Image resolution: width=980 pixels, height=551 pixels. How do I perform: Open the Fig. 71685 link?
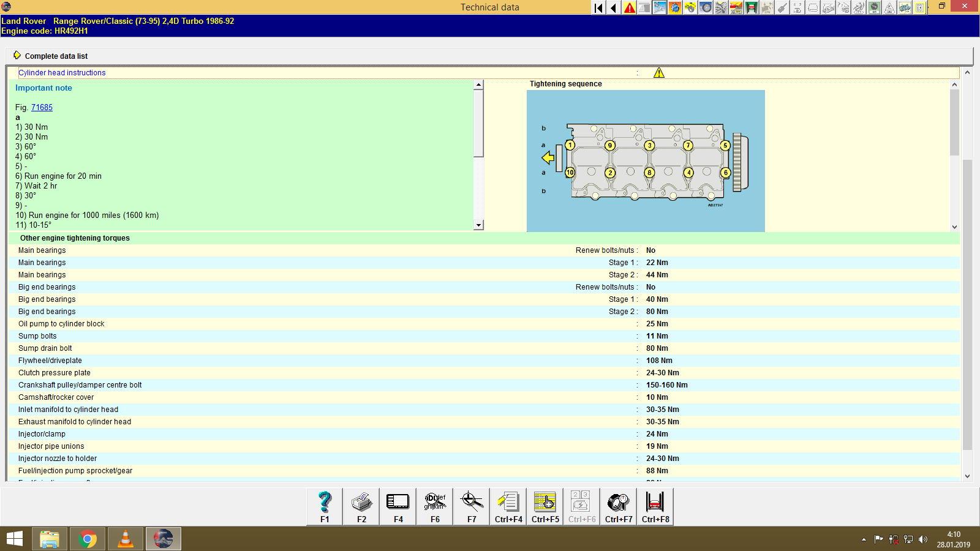click(42, 107)
